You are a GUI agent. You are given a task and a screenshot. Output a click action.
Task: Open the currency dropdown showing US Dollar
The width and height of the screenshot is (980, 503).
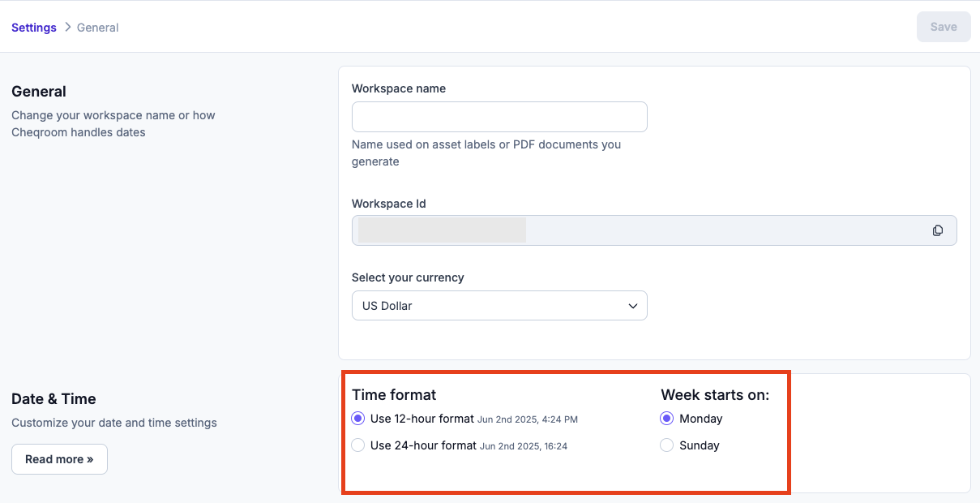(x=499, y=306)
